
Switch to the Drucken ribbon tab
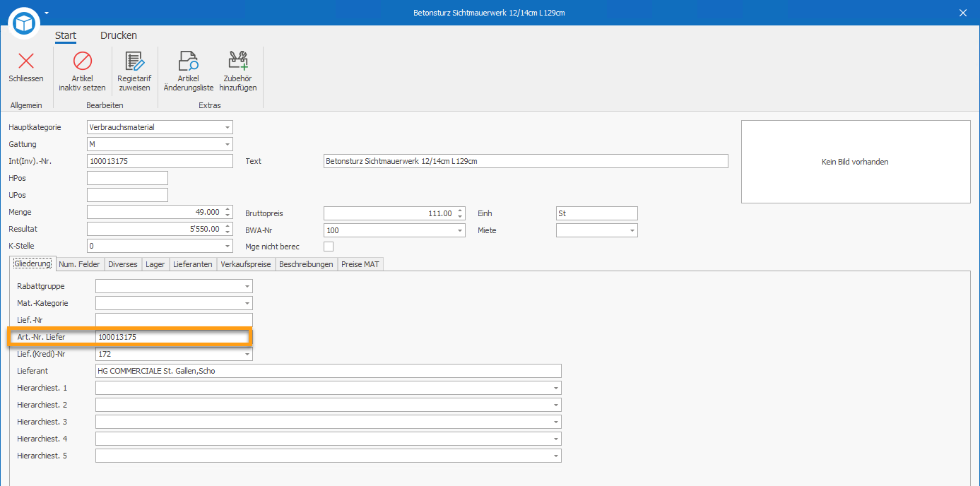click(119, 35)
